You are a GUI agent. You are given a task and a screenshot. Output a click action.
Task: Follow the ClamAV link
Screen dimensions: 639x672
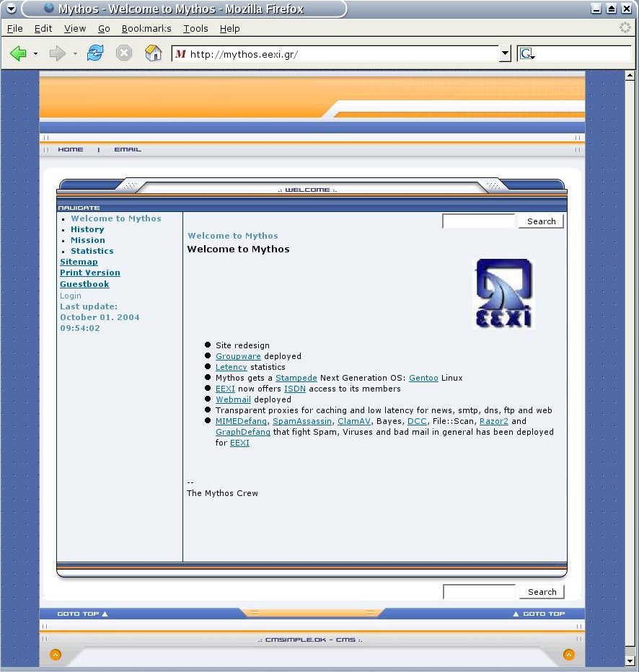click(x=354, y=421)
